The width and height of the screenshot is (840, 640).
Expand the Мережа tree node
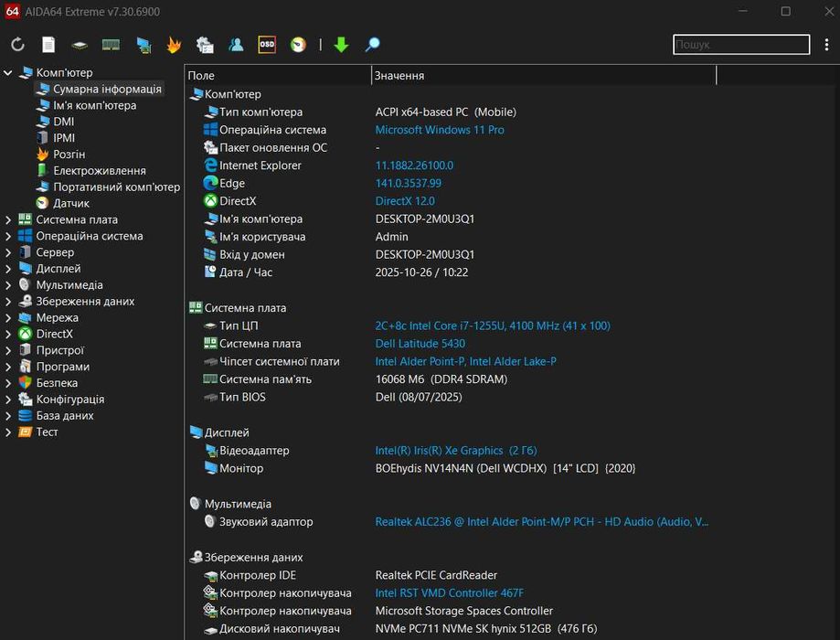click(x=7, y=318)
